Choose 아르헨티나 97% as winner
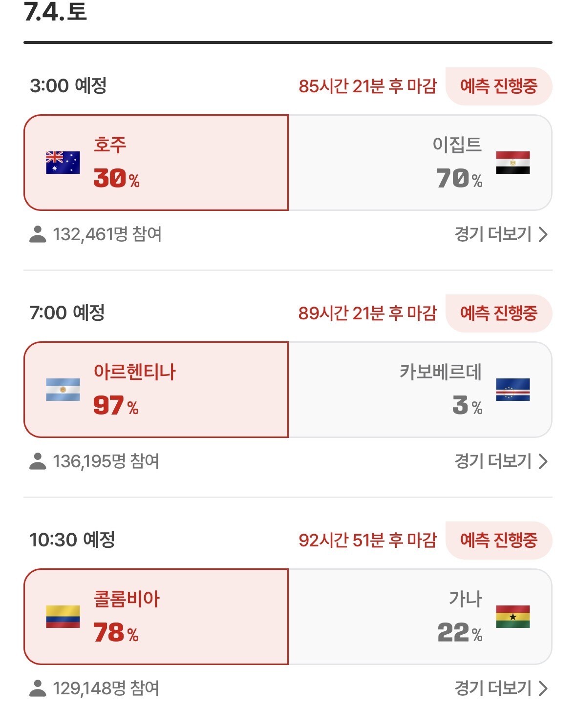Image resolution: width=576 pixels, height=728 pixels. [156, 390]
